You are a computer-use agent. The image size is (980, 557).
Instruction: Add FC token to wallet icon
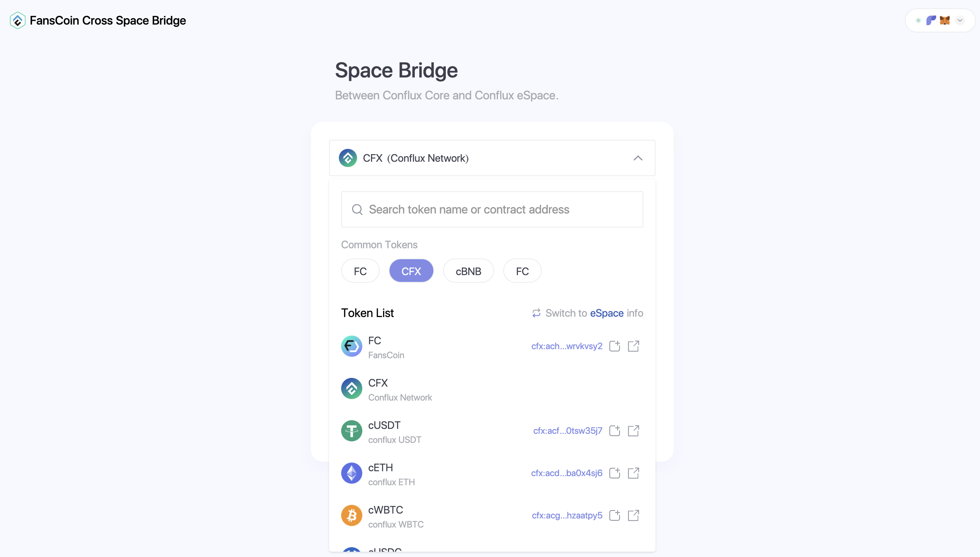614,346
